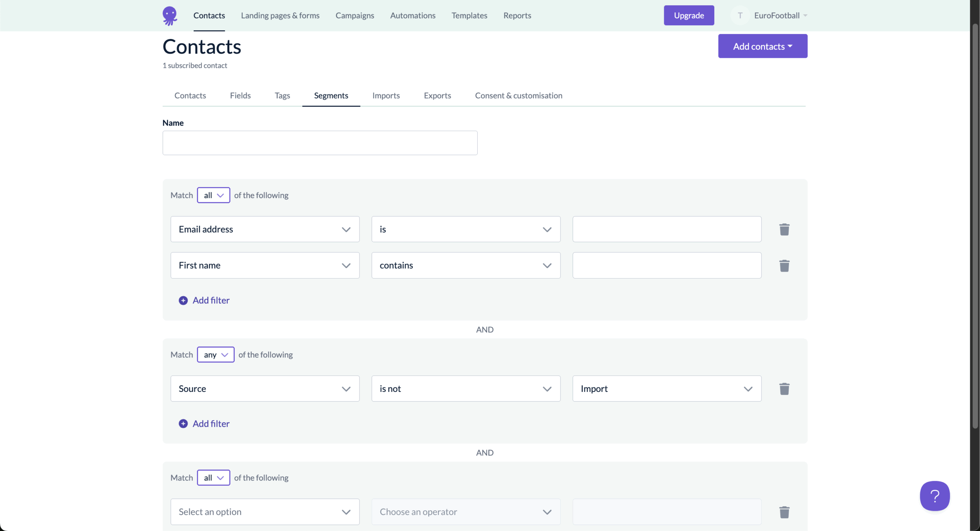Screen dimensions: 980x531
Task: Expand the Email address field dropdown
Action: 265,229
